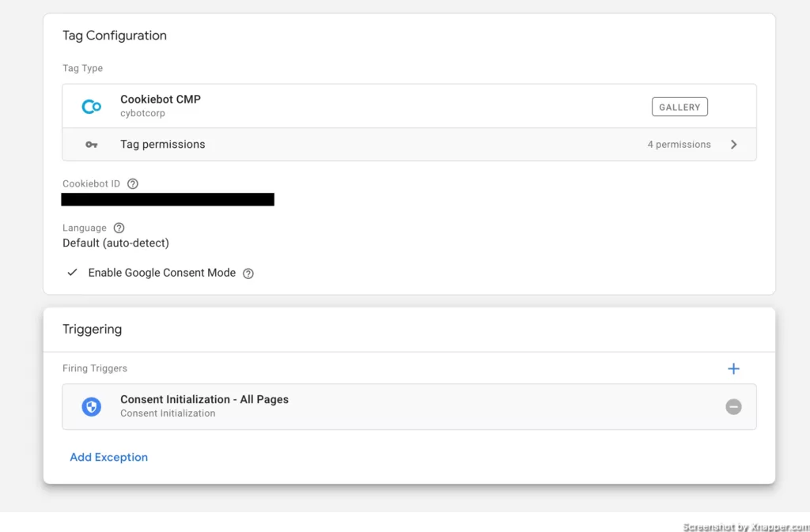Show help for Enable Google Consent Mode
810x532 pixels.
click(x=248, y=274)
